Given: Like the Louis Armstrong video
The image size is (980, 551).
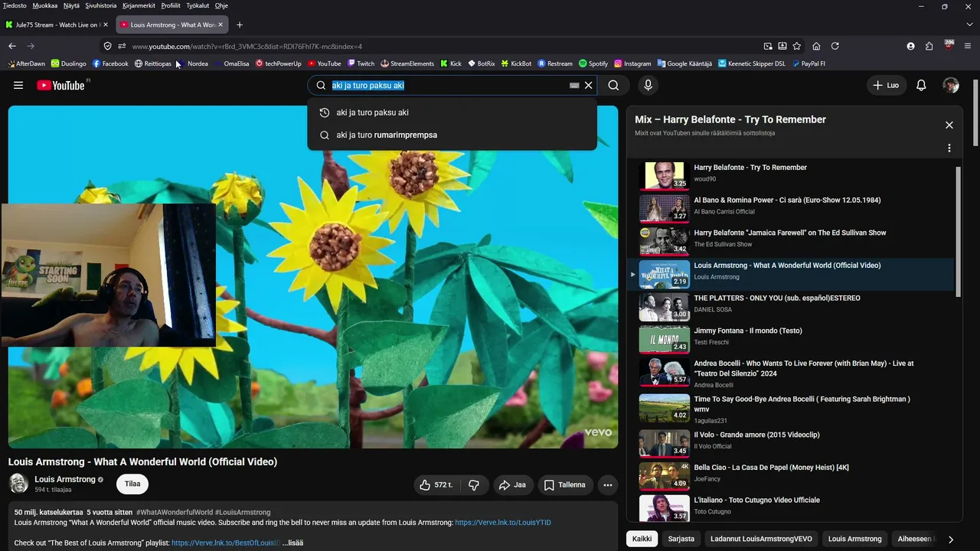Looking at the screenshot, I should (x=437, y=484).
